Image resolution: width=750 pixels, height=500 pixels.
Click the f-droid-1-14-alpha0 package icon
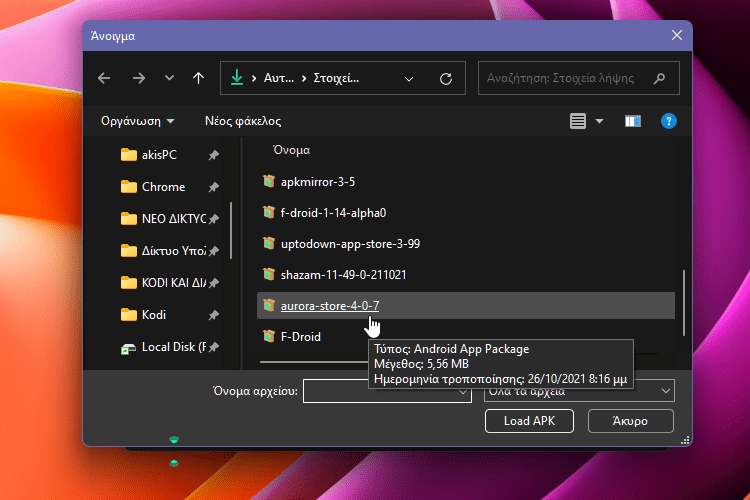click(x=269, y=212)
